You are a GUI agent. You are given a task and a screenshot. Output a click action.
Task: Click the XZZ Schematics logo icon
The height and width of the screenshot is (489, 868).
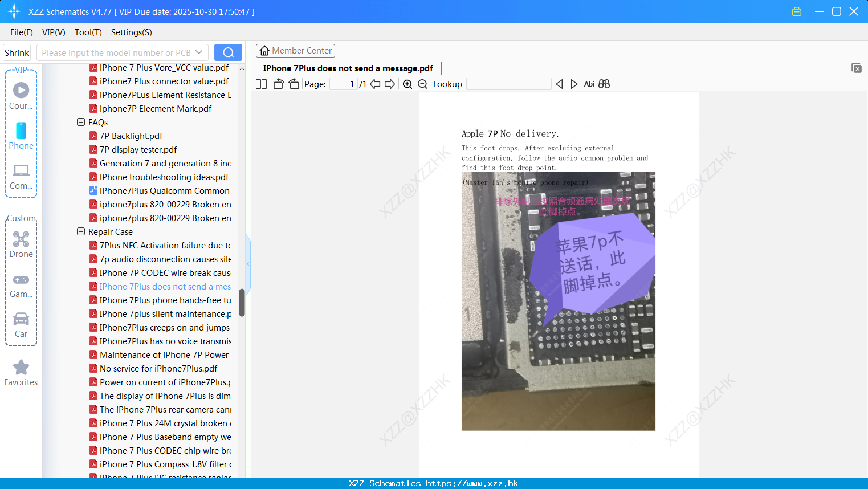[x=14, y=11]
